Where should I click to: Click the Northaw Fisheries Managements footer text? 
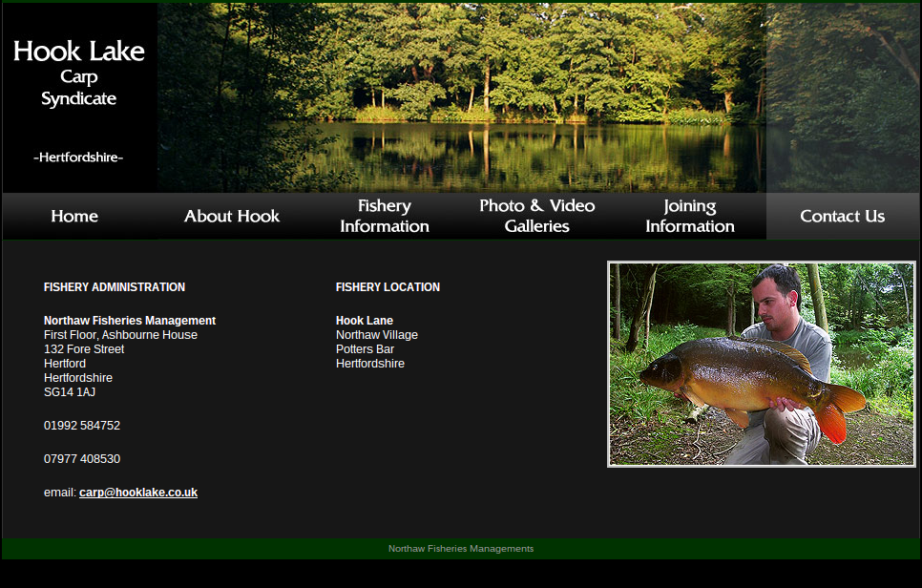(x=461, y=549)
